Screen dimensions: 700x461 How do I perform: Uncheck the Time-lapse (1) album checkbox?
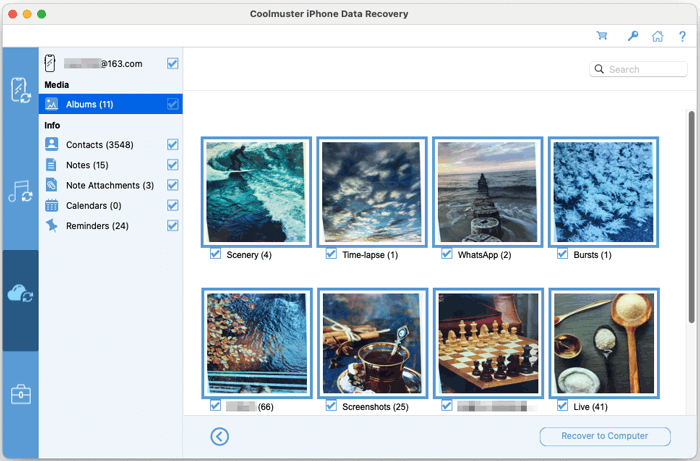[x=331, y=254]
